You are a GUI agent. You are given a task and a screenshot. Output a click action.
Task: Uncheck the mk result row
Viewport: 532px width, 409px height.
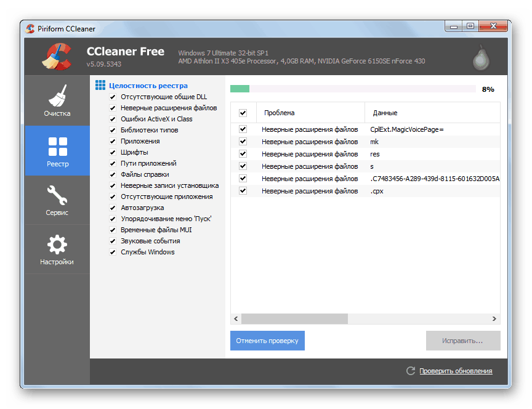pos(243,141)
